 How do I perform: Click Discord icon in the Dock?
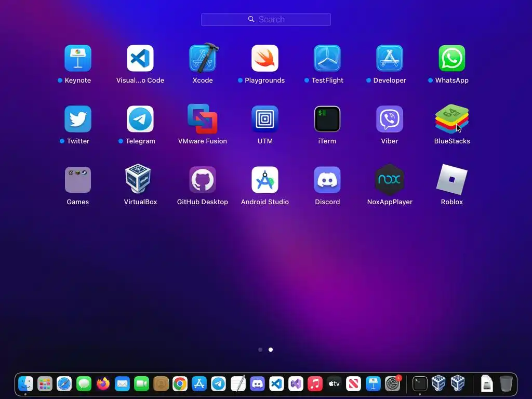point(257,384)
